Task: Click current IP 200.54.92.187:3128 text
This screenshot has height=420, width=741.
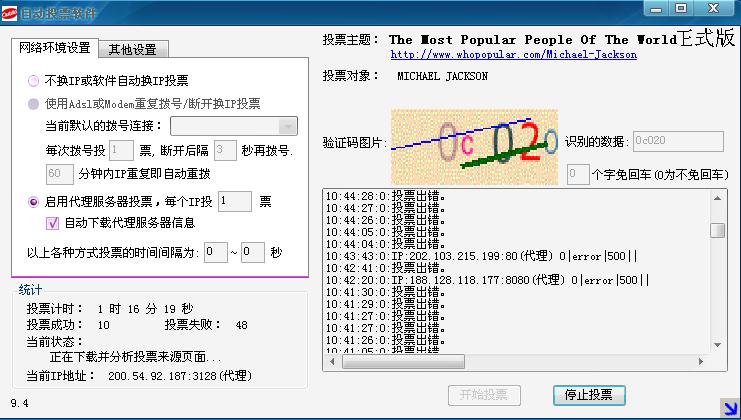Action: point(180,376)
